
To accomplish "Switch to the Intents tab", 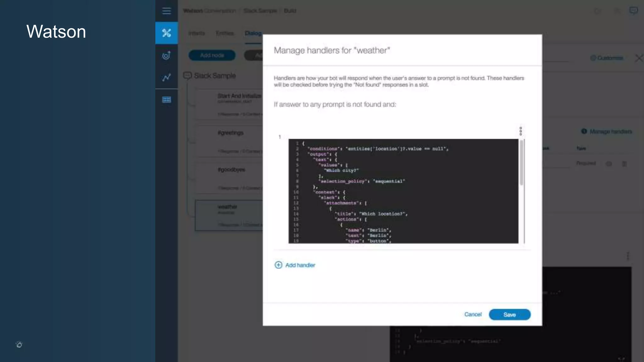I will click(197, 33).
